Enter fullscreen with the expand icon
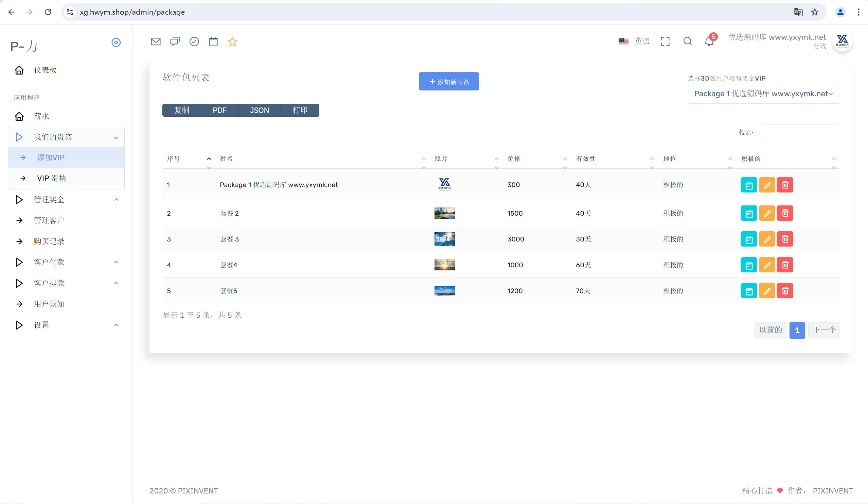Screen dimensions: 868x504 coord(665,41)
